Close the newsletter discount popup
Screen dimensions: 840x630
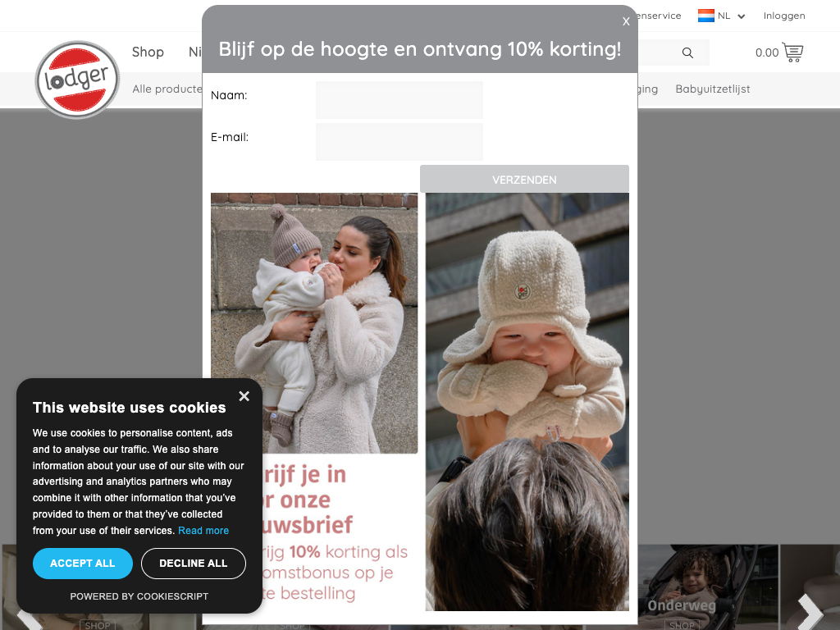[626, 21]
